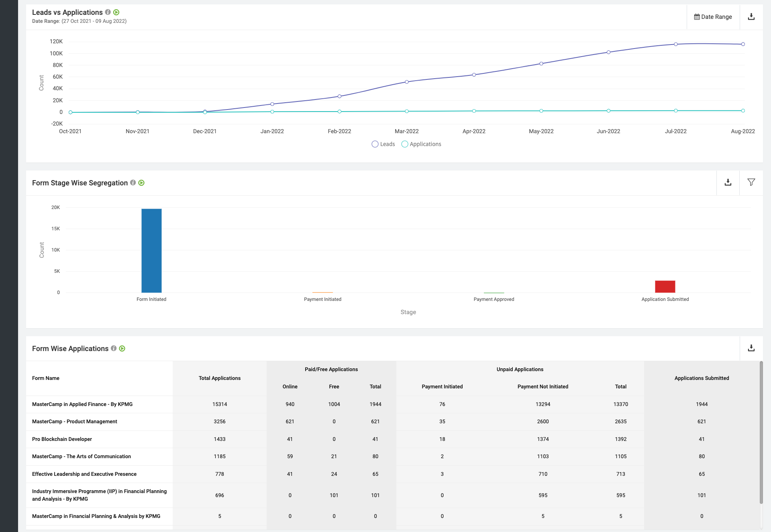Screen dimensions: 771x532
Task: Select MasterCamp in Applied Finance - By KPMG row
Action: (x=82, y=404)
